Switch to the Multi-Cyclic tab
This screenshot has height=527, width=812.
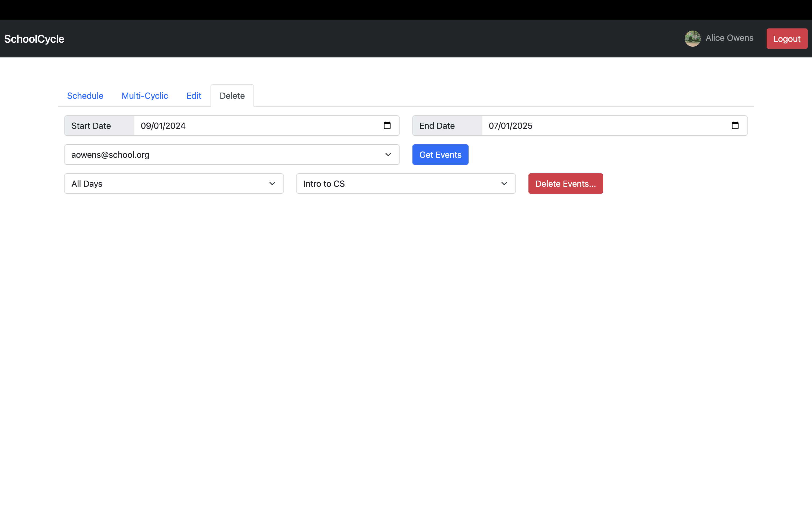145,96
